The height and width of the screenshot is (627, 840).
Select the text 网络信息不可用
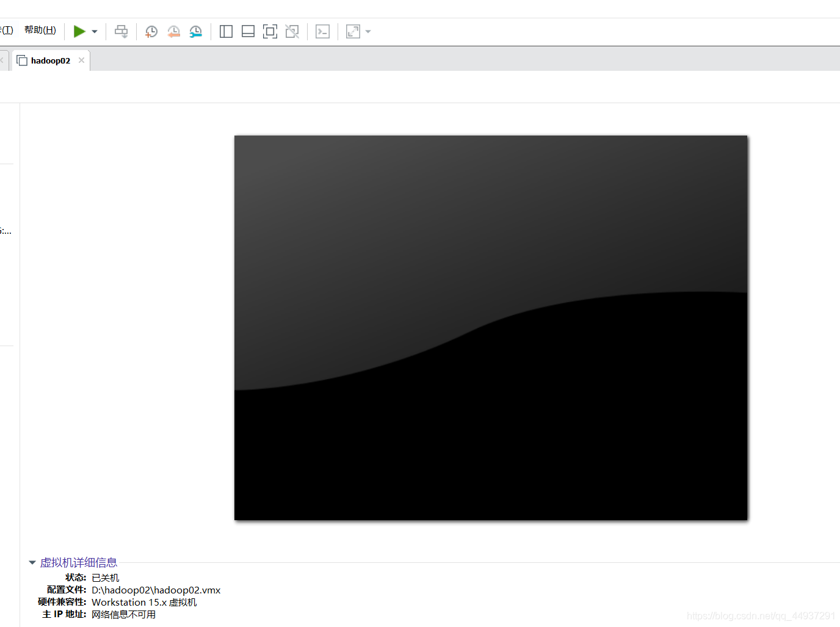click(x=124, y=614)
